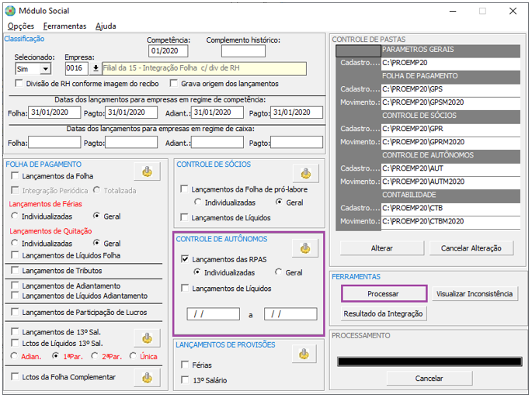The image size is (532, 398).
Task: Uncheck Lançamentos das RPAS checkbox
Action: tap(185, 259)
